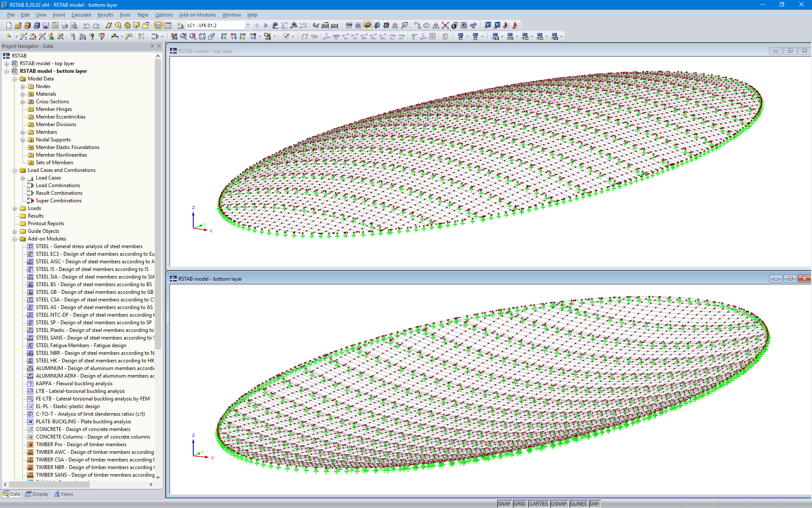
Task: Show bending moment My results icon
Action: tap(373, 36)
